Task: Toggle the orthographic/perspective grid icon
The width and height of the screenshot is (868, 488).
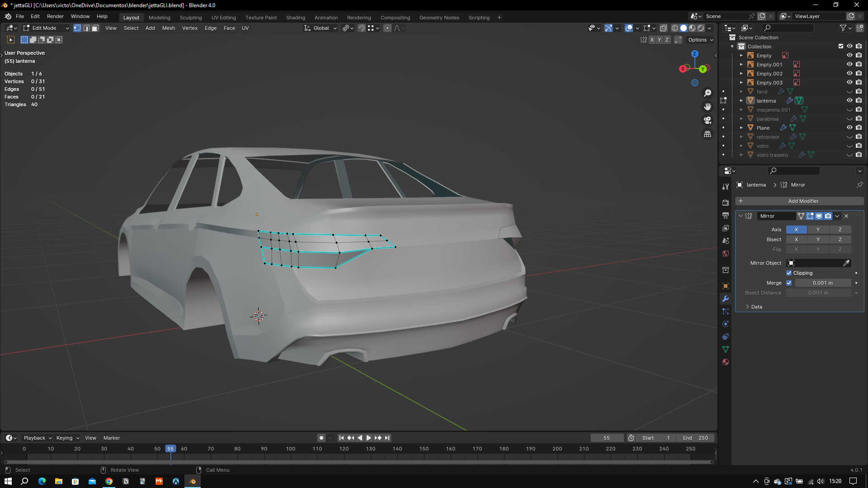Action: pos(708,134)
